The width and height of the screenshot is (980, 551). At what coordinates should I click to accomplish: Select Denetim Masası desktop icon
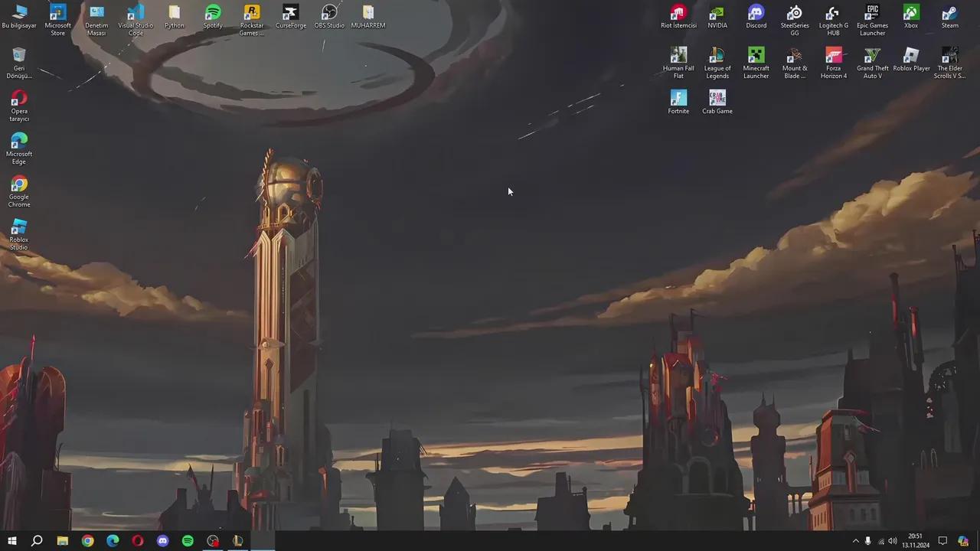pos(96,21)
